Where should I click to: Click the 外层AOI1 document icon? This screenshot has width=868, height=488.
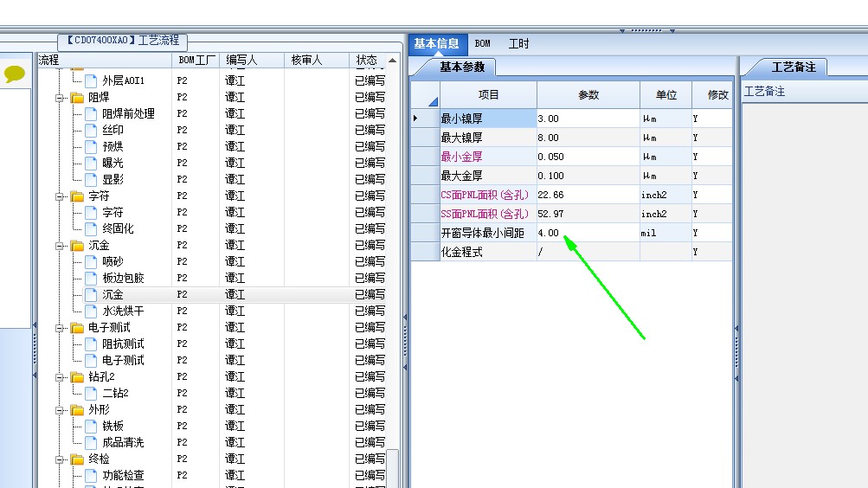(92, 80)
